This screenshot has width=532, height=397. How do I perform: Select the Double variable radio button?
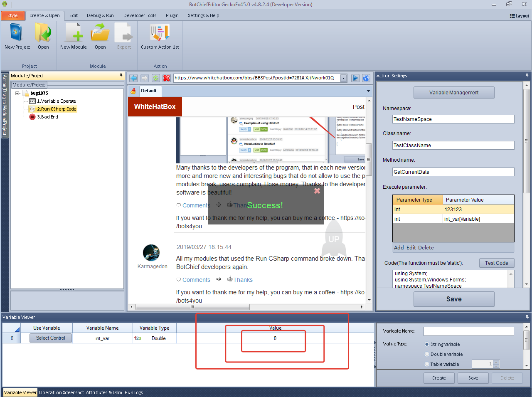[x=427, y=354]
